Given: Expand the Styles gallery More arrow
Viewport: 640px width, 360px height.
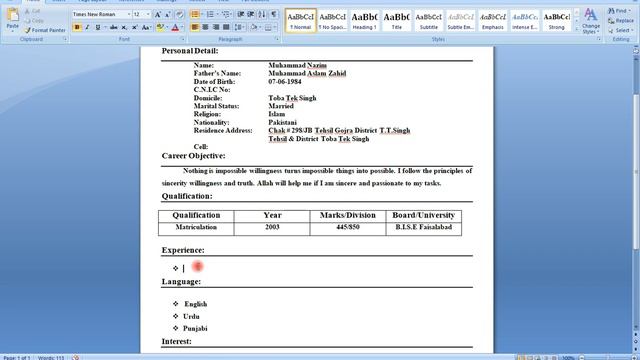Looking at the screenshot, I should coord(576,29).
